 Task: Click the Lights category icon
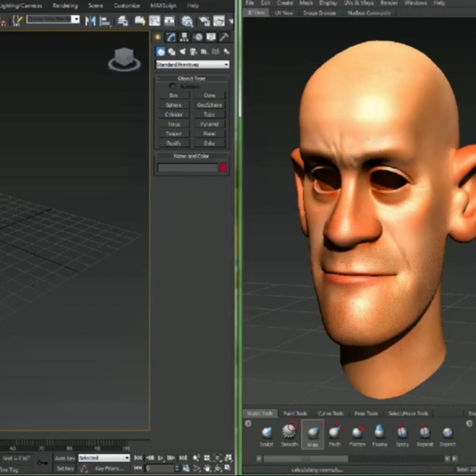(x=183, y=52)
